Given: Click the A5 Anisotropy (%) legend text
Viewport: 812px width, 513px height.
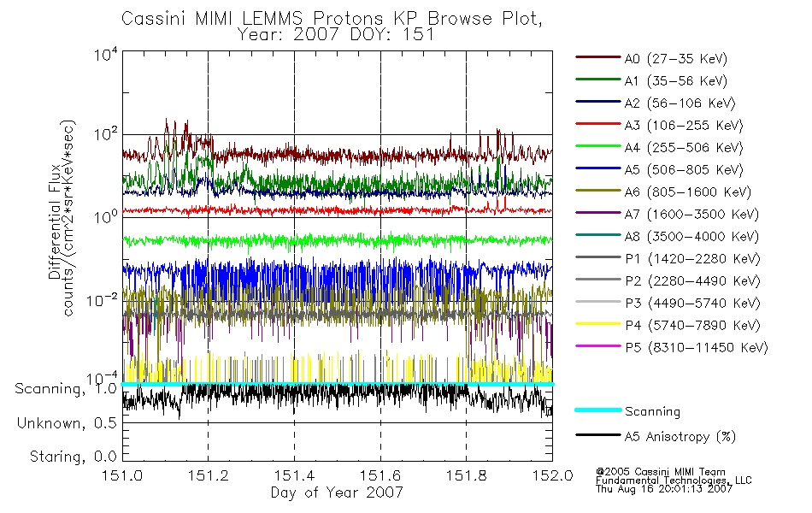Looking at the screenshot, I should coord(680,437).
